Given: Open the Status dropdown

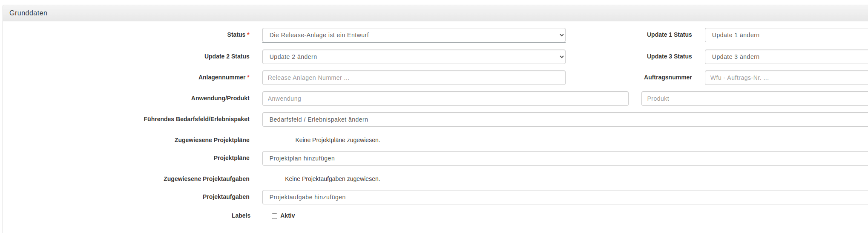Looking at the screenshot, I should [x=414, y=35].
